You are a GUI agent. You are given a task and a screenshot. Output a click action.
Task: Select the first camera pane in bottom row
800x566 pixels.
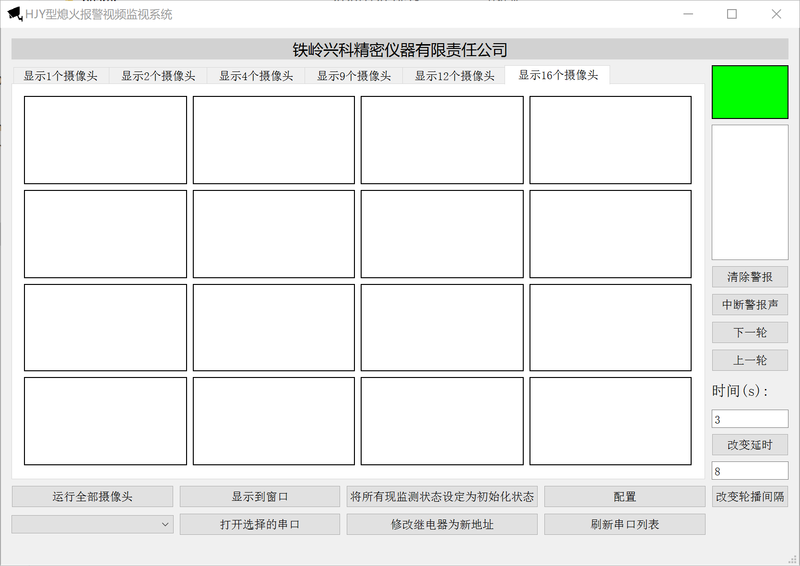click(105, 421)
